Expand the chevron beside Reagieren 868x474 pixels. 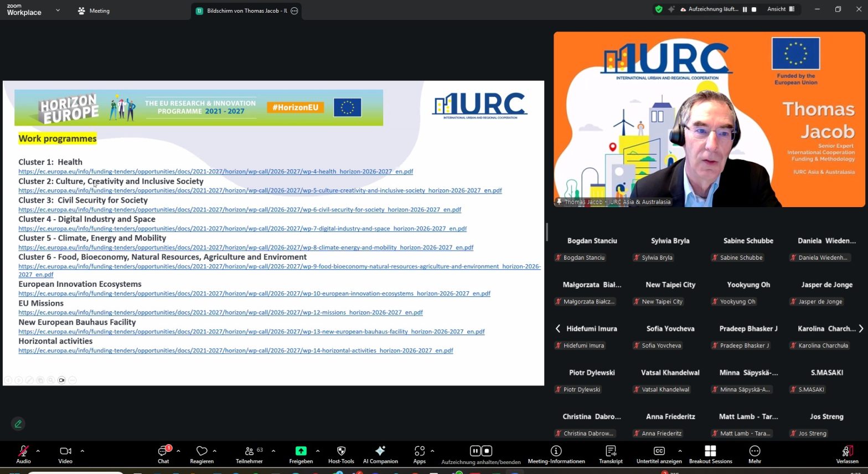click(x=215, y=451)
